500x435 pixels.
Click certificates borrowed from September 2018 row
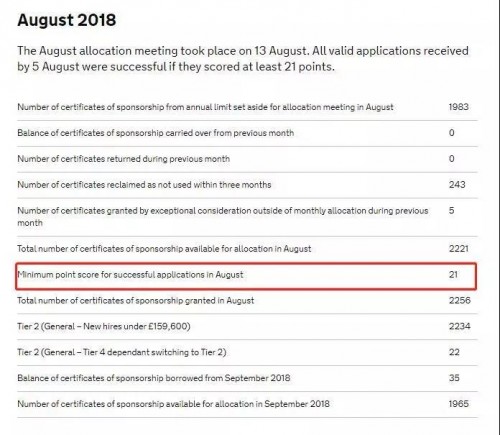tap(247, 378)
